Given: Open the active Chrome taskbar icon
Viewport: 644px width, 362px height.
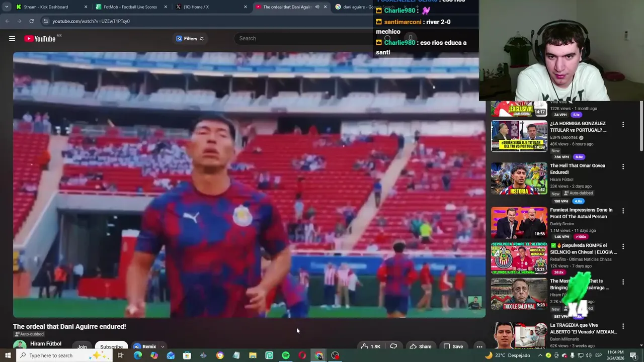Looking at the screenshot, I should pos(319,355).
